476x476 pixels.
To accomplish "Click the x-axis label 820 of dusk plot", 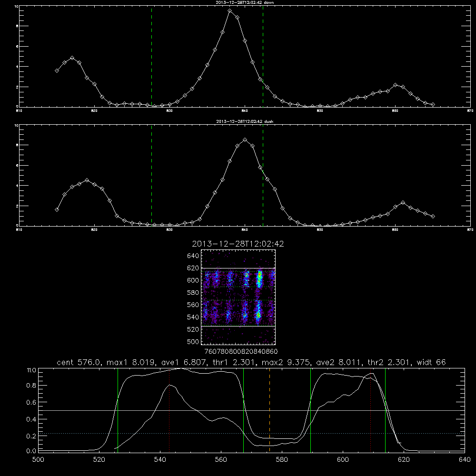I will [94, 230].
